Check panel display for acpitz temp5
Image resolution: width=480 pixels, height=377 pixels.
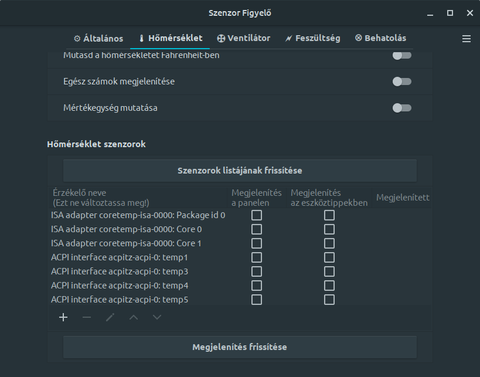point(256,300)
